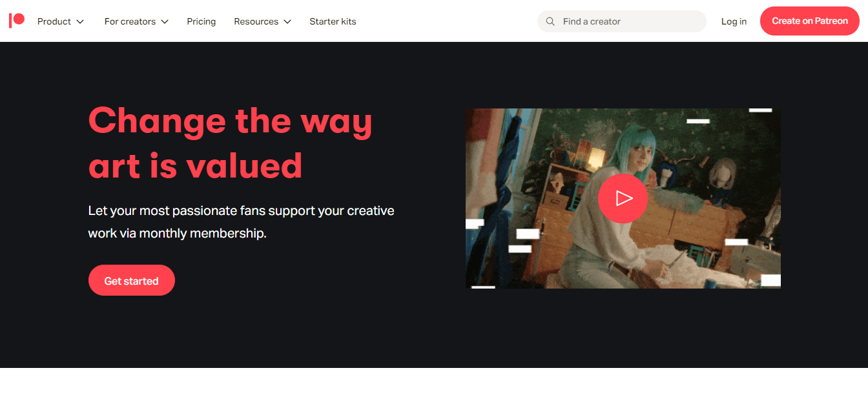Click the Patreon logo icon
The height and width of the screenshot is (397, 868).
pos(17,21)
